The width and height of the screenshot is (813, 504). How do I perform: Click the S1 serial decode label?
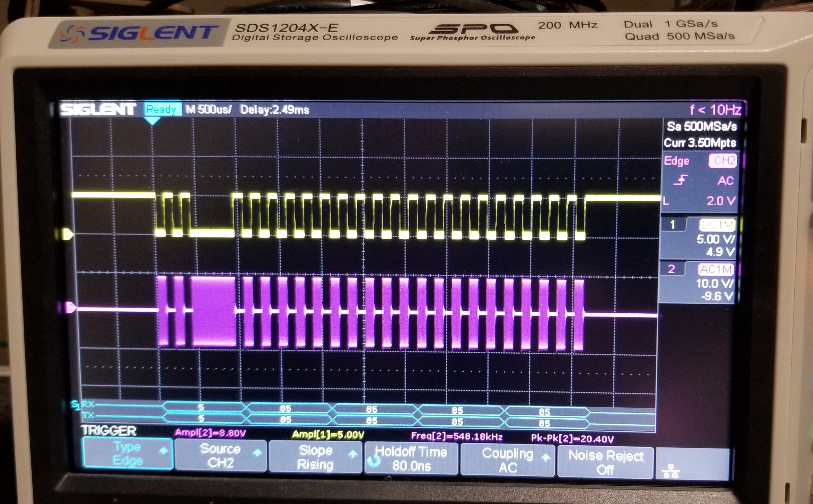click(x=76, y=405)
